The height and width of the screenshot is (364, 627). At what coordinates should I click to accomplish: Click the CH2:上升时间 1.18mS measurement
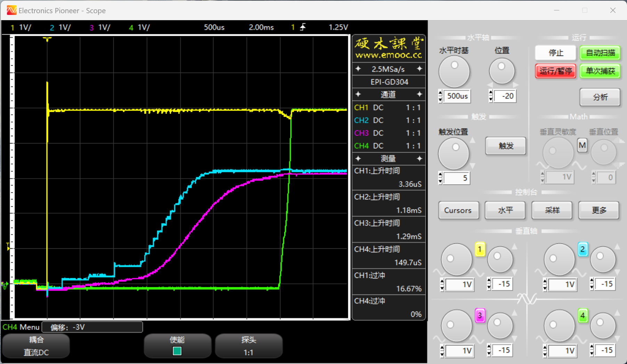click(389, 204)
